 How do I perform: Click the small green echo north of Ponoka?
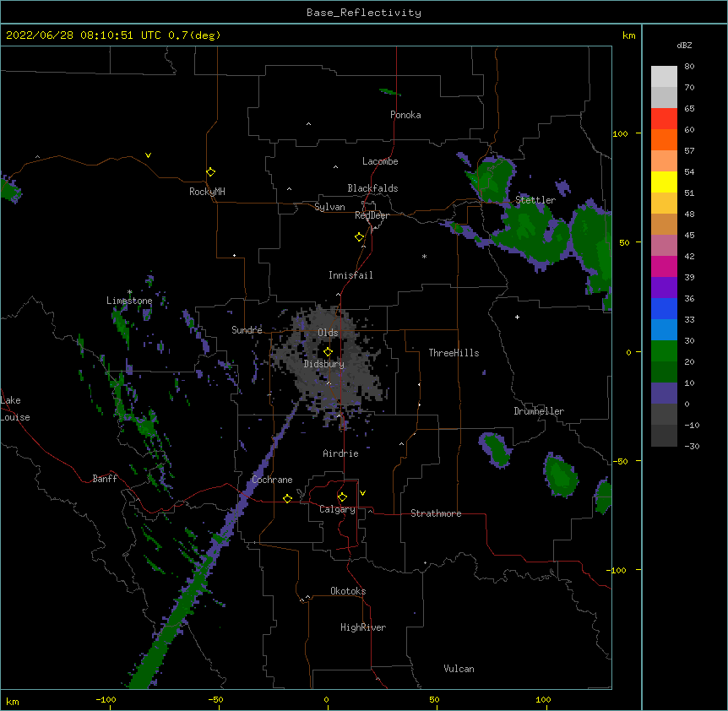(x=389, y=92)
